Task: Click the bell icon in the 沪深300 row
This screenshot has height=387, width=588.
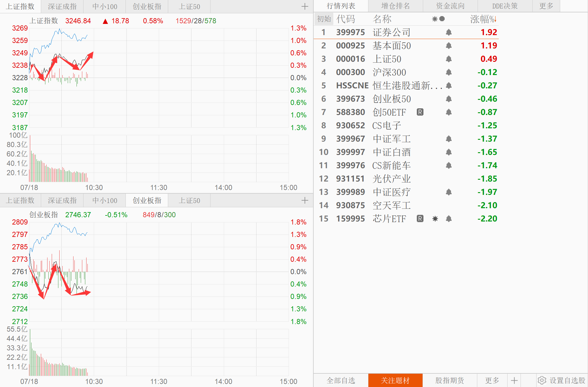Action: click(449, 72)
